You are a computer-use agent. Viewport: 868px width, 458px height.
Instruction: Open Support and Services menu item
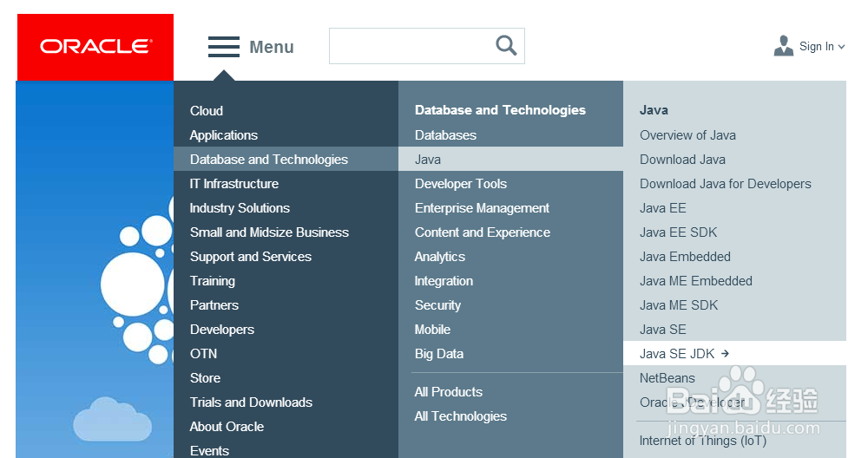coord(251,257)
